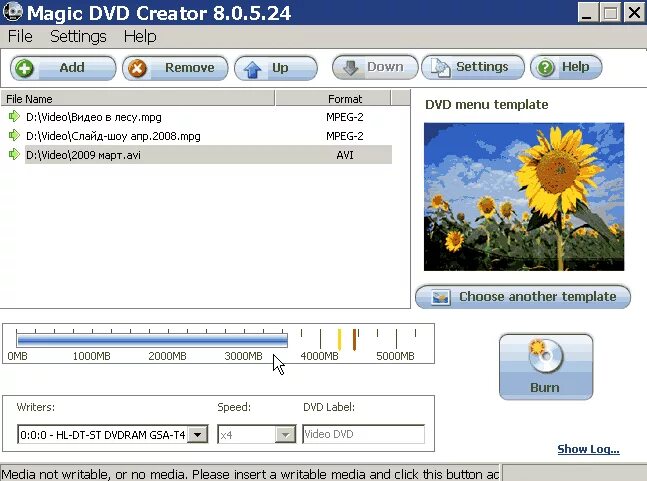Click the sunflower DVD menu template thumbnail
This screenshot has width=647, height=481.
[524, 197]
